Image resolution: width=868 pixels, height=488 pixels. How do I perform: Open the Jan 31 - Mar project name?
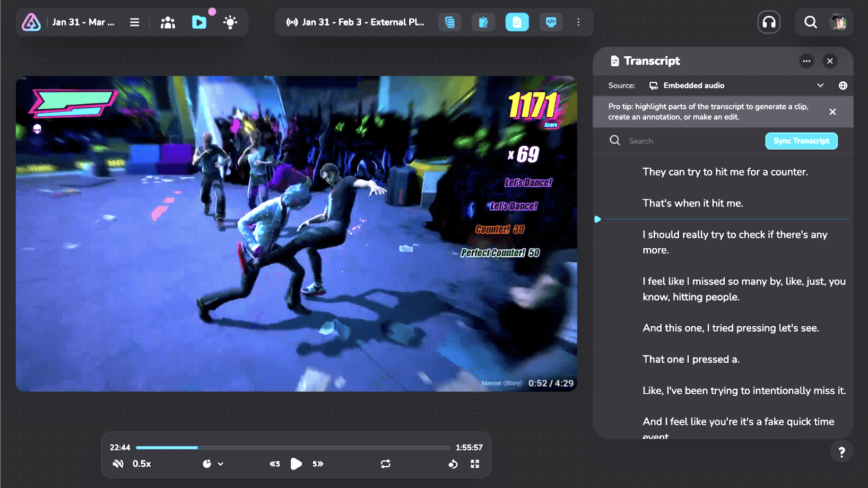point(83,22)
